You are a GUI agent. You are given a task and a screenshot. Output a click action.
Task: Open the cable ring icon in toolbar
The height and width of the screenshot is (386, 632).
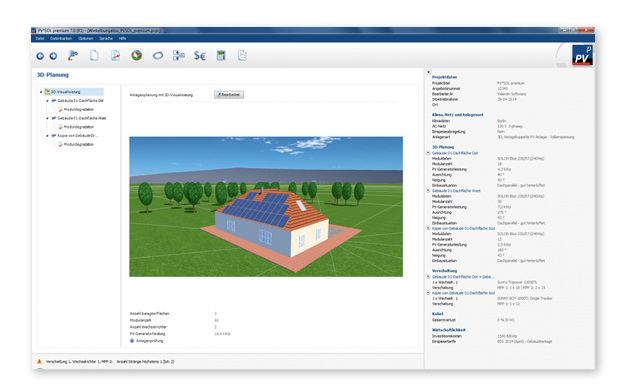pyautogui.click(x=158, y=56)
